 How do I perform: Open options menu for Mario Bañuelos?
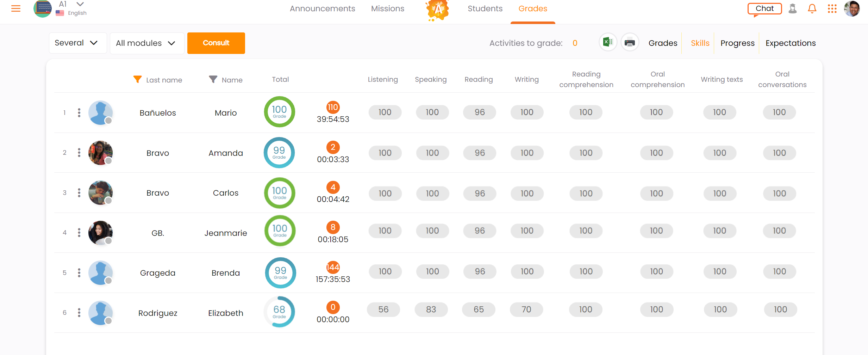click(79, 113)
